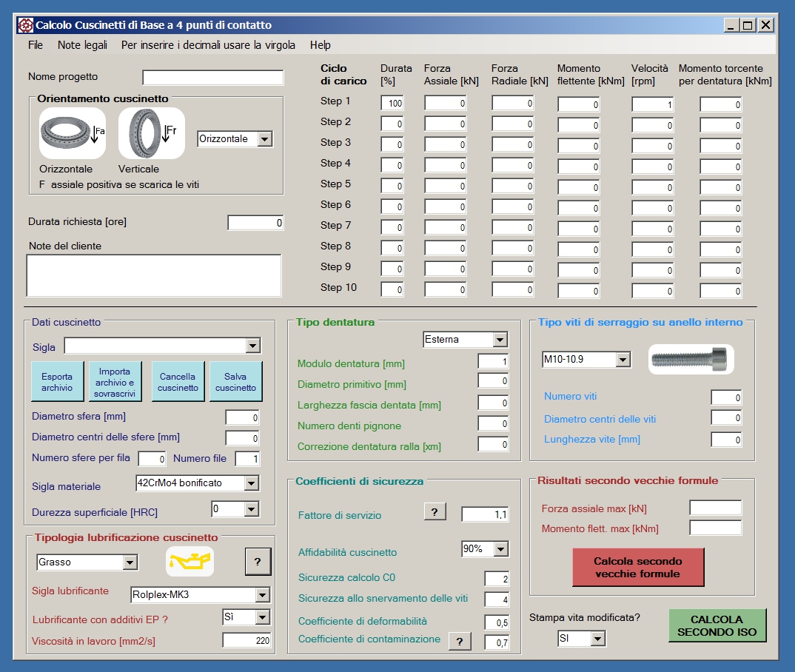Click the Numero denti pignone field
Viewport: 795px width, 672px height.
(x=493, y=423)
